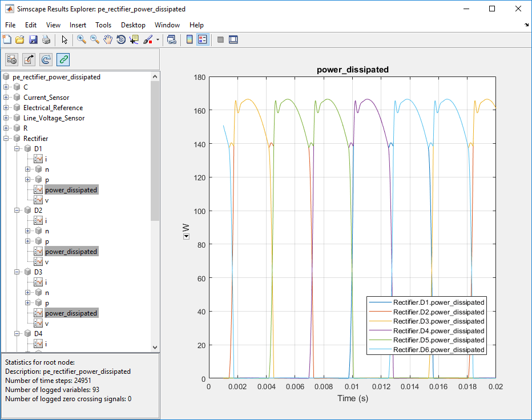Select the Zoom In tool
The height and width of the screenshot is (420, 532).
click(82, 39)
